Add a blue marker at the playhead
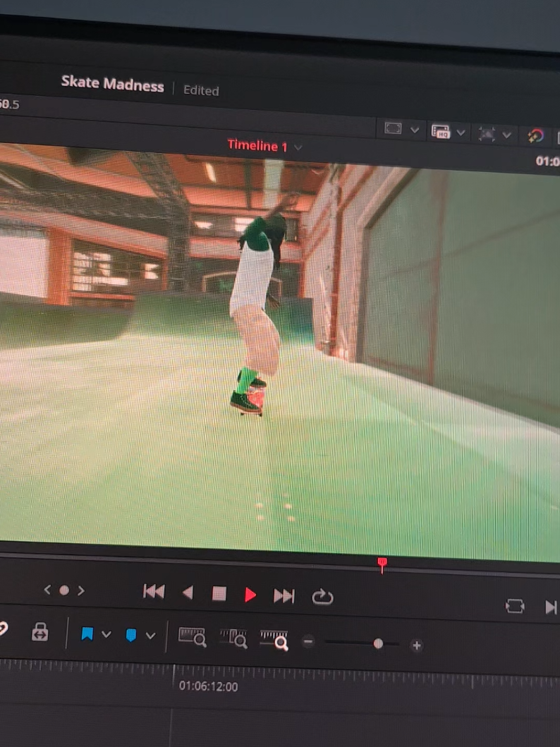This screenshot has height=747, width=560. point(131,635)
